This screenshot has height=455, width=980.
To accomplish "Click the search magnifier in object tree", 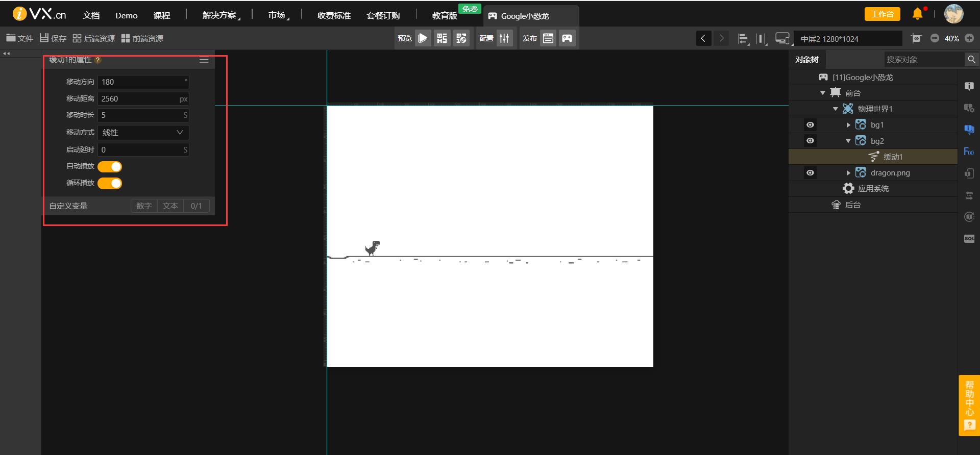I will (971, 59).
